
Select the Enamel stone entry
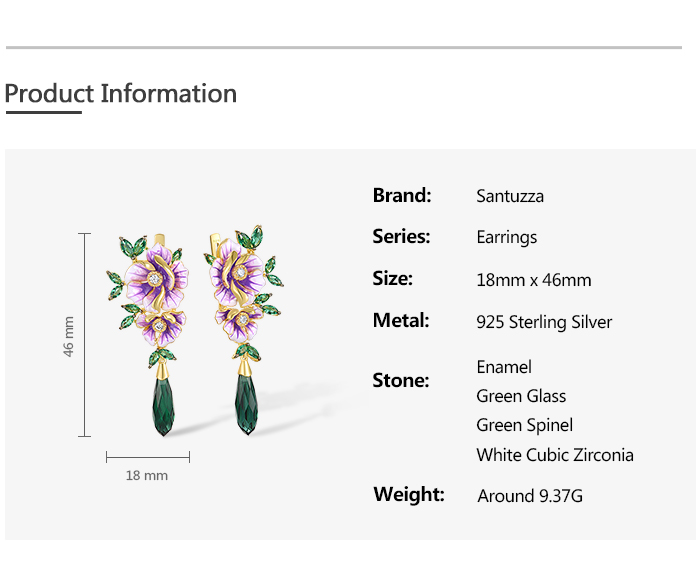click(x=504, y=367)
